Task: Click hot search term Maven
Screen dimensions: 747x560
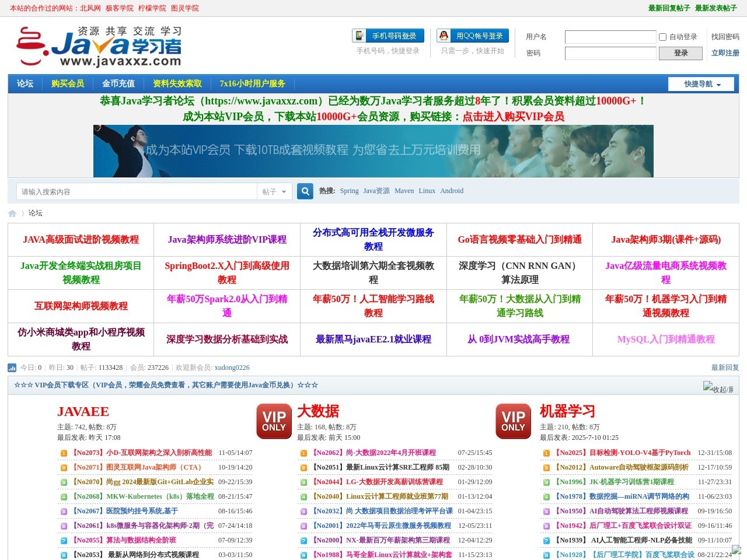Action: 404,191
